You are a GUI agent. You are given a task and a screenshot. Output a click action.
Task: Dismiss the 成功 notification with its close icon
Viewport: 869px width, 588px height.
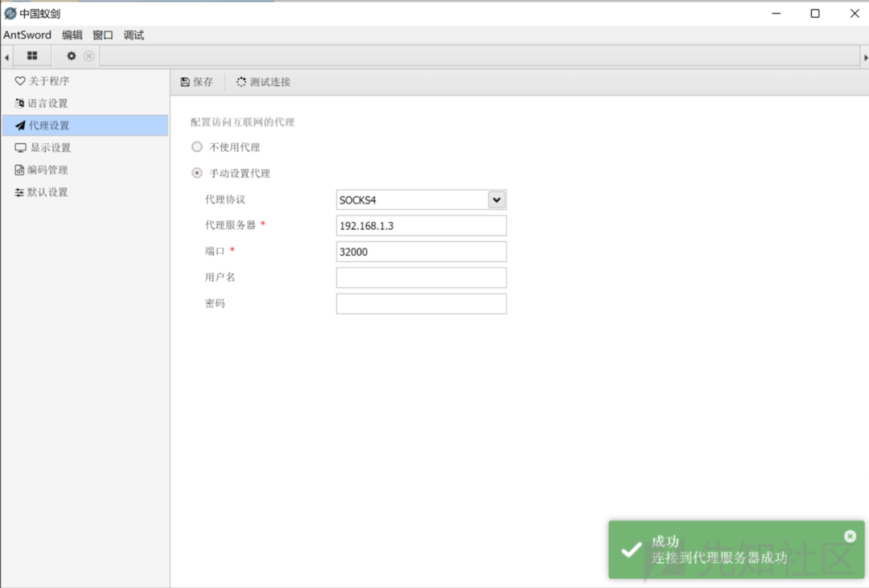tap(850, 536)
